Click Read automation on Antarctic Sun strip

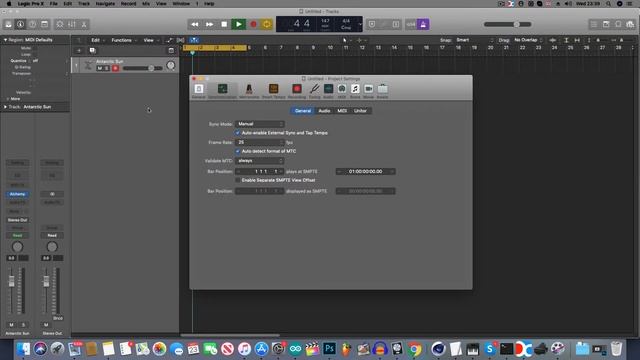tap(17, 236)
